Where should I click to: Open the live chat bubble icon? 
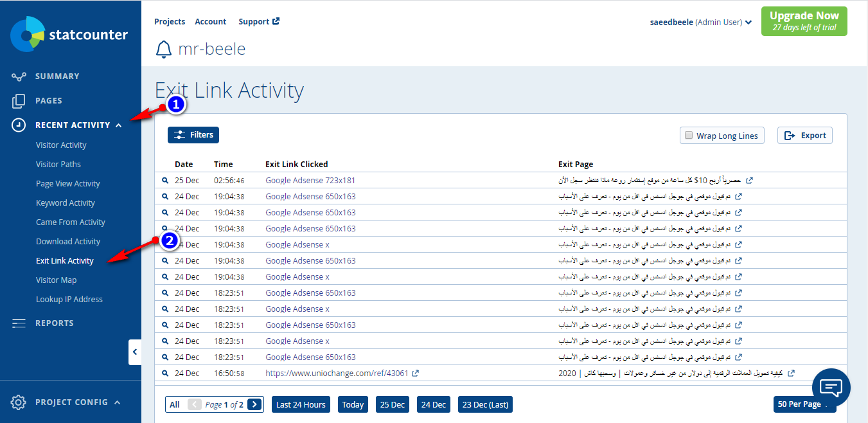pyautogui.click(x=831, y=388)
